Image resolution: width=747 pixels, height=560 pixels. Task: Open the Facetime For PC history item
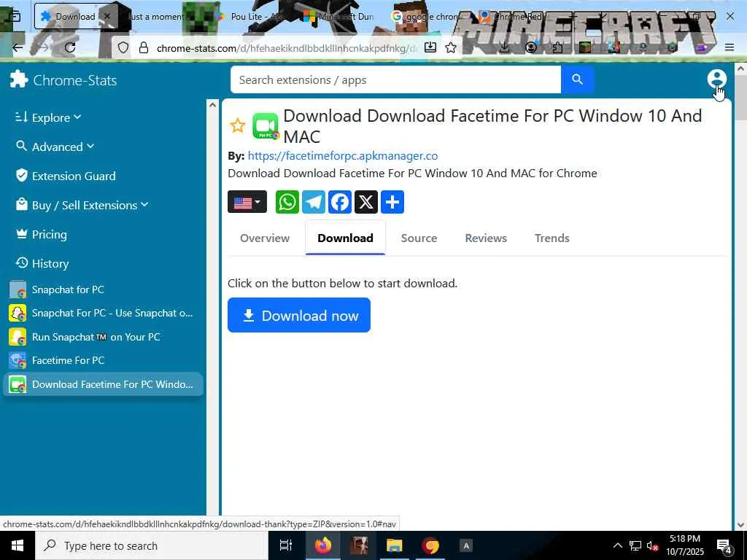103,360
